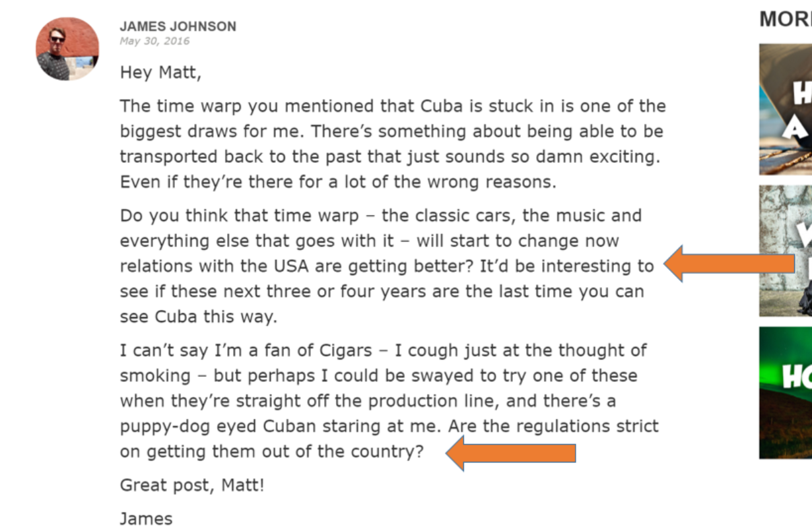Open the JAMES JOHNSON commenter name

[178, 26]
